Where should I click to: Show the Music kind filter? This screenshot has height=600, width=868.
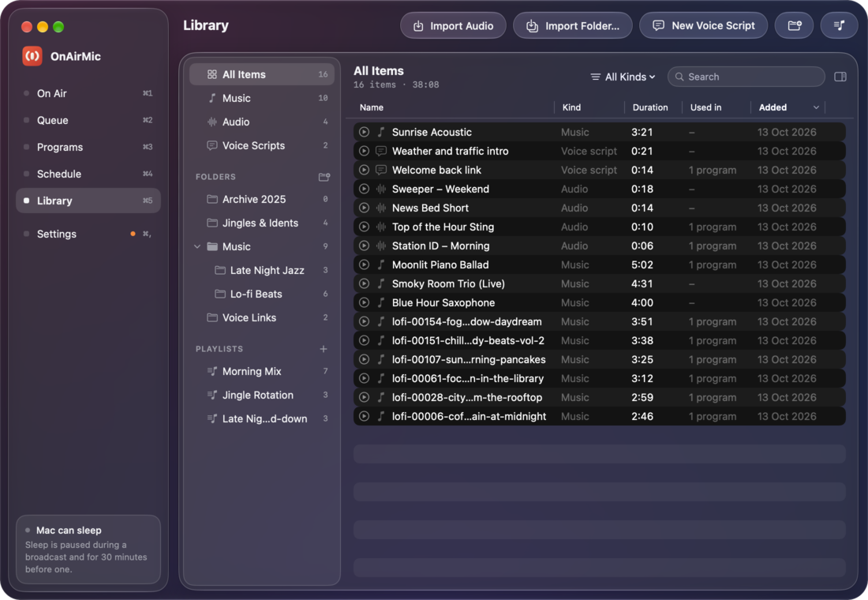coord(262,98)
